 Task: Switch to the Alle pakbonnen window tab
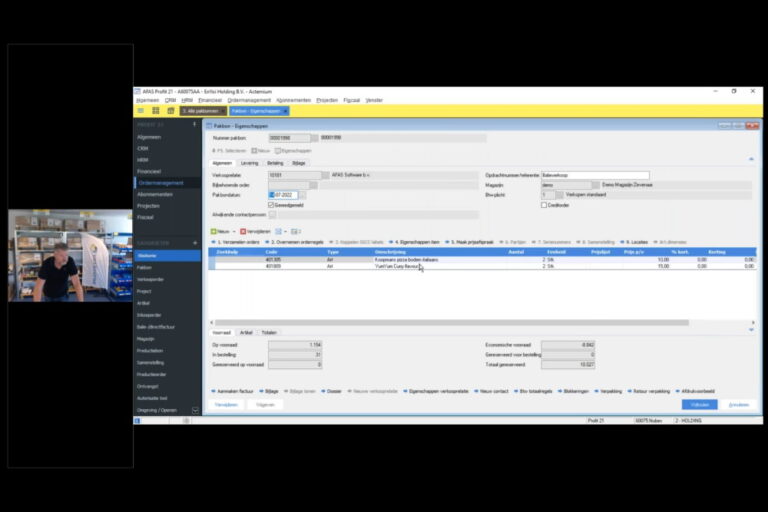[203, 111]
